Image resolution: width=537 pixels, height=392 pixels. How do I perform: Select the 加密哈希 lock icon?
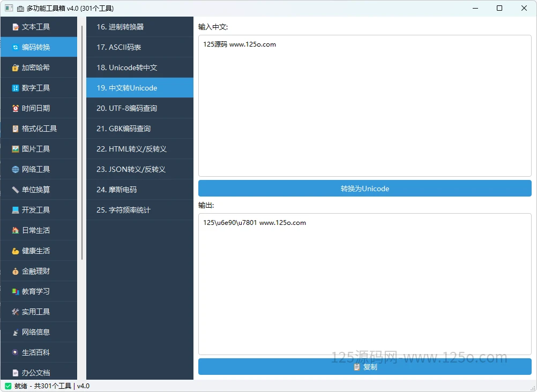(x=16, y=67)
